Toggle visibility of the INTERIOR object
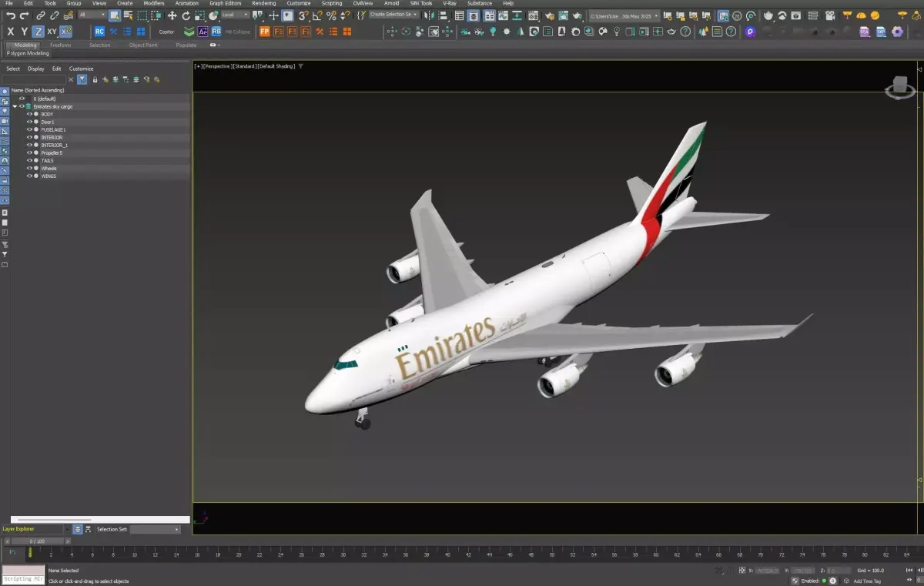 [x=30, y=137]
